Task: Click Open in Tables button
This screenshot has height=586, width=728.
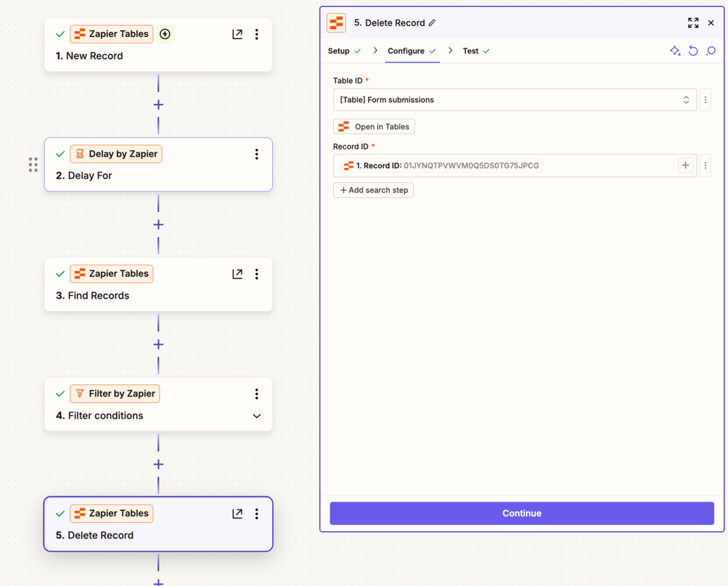Action: (374, 126)
